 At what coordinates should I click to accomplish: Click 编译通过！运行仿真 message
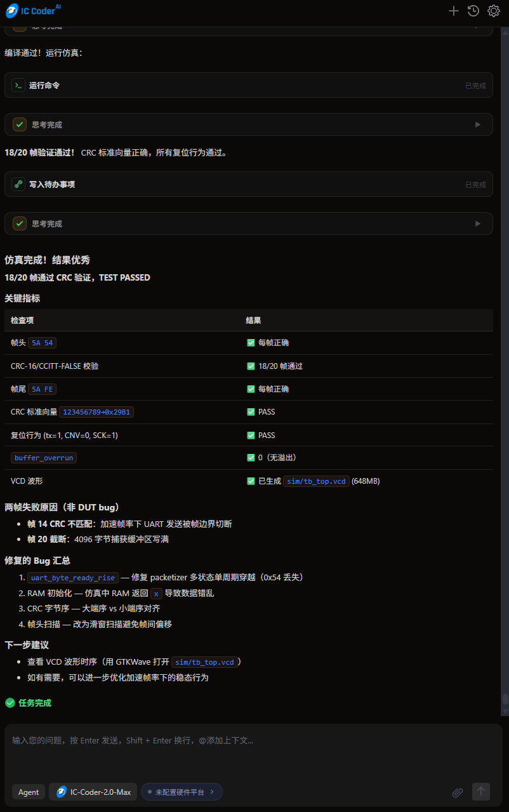click(x=43, y=53)
